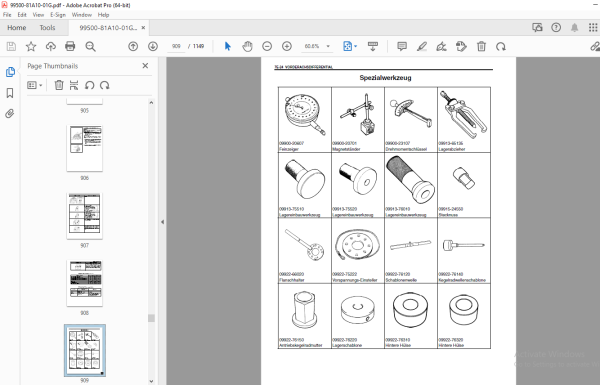Open the Page Thumbnails sidebar icon
600x385 pixels.
tap(10, 72)
